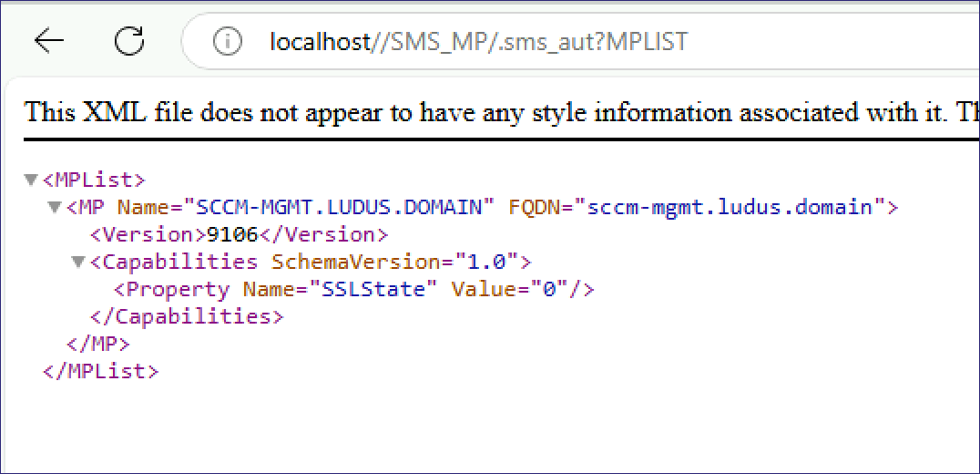Reload the page with the refresh icon
Screen dimensions: 980x474
[129, 41]
